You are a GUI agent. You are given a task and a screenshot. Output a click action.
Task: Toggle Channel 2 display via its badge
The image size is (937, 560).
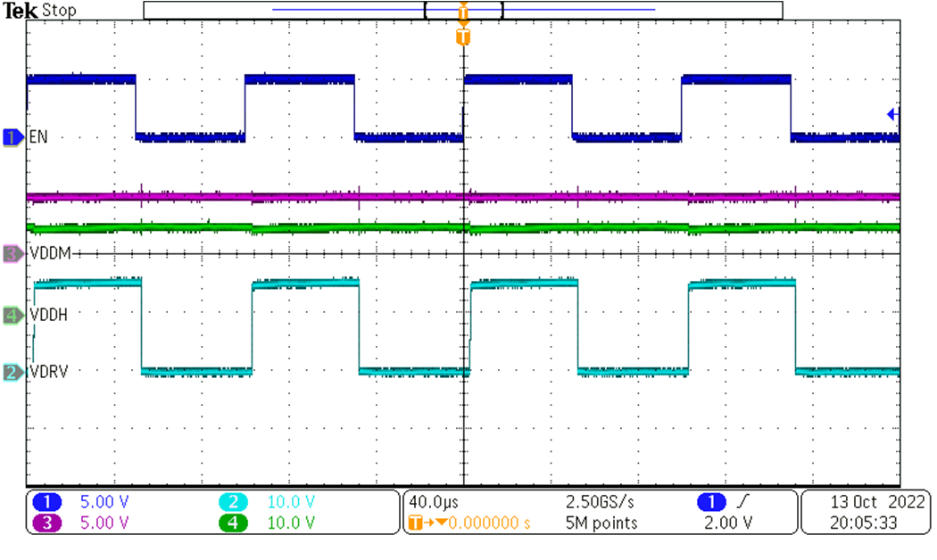click(233, 502)
